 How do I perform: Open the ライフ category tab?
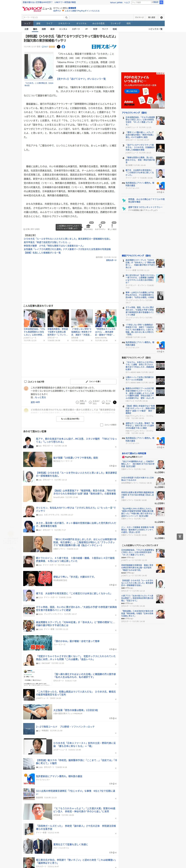tap(105, 29)
